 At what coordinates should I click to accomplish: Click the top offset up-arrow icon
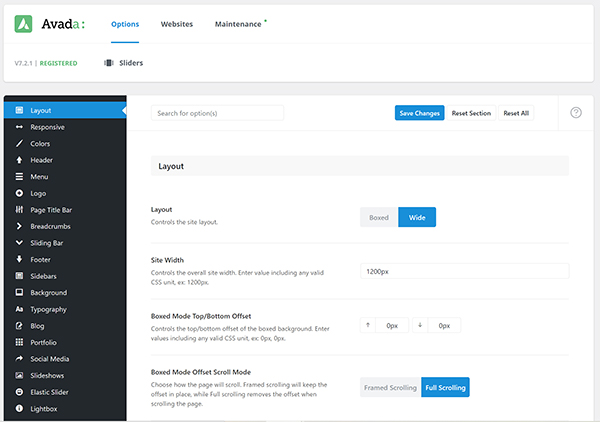pyautogui.click(x=368, y=325)
